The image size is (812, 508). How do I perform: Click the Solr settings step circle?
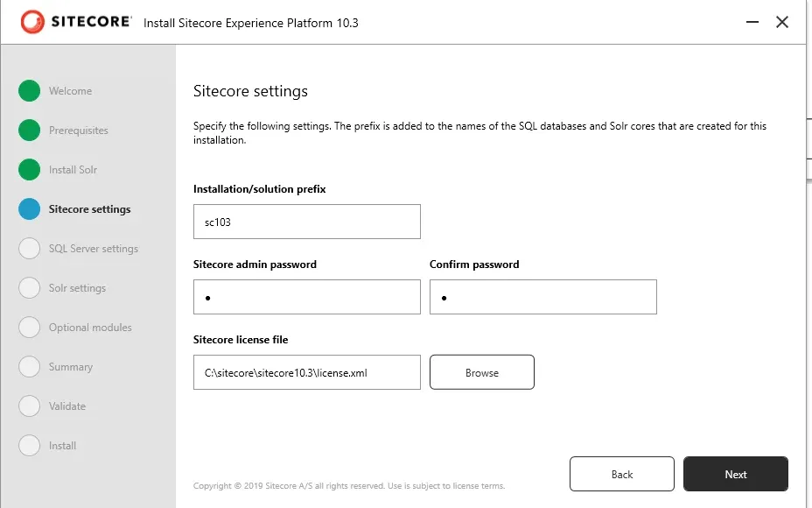point(30,288)
